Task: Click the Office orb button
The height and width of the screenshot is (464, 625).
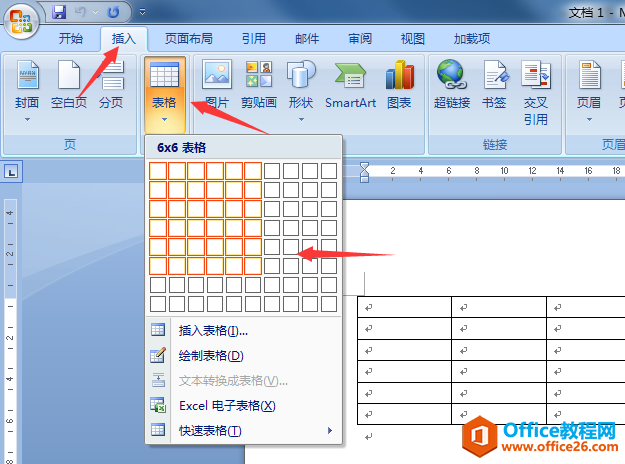Action: click(21, 21)
